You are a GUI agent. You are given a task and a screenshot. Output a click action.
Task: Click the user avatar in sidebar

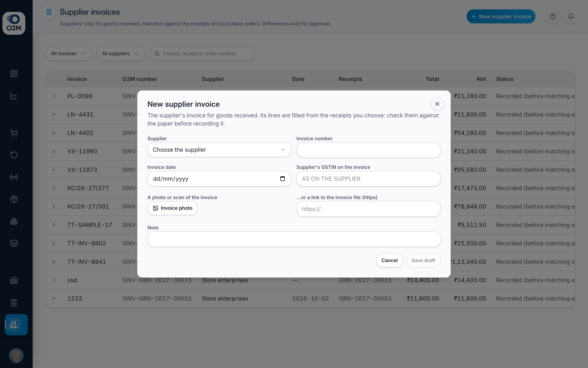tap(16, 356)
